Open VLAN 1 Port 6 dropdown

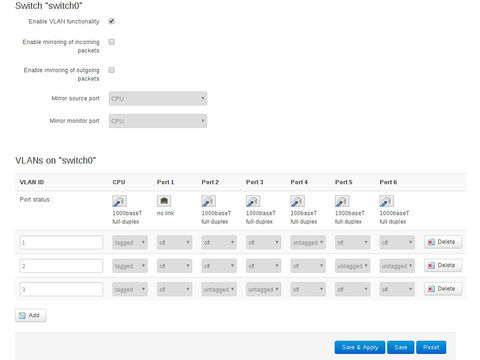397,242
